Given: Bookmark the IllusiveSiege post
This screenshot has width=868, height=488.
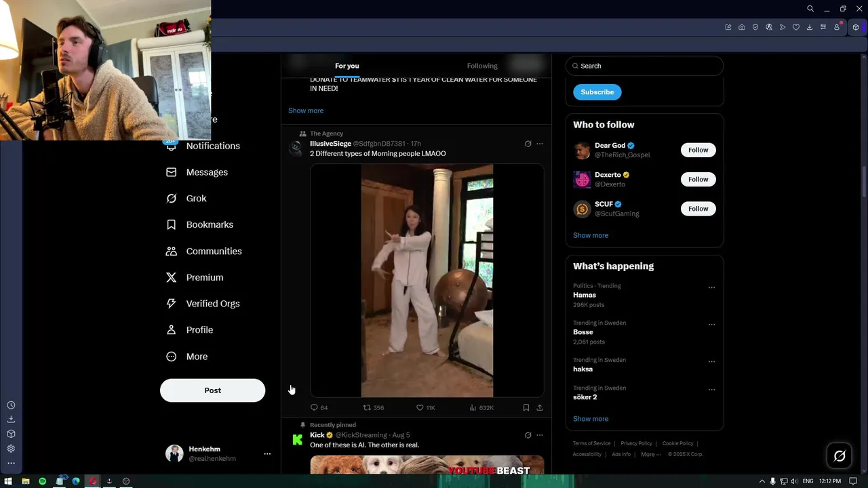Looking at the screenshot, I should [x=526, y=407].
